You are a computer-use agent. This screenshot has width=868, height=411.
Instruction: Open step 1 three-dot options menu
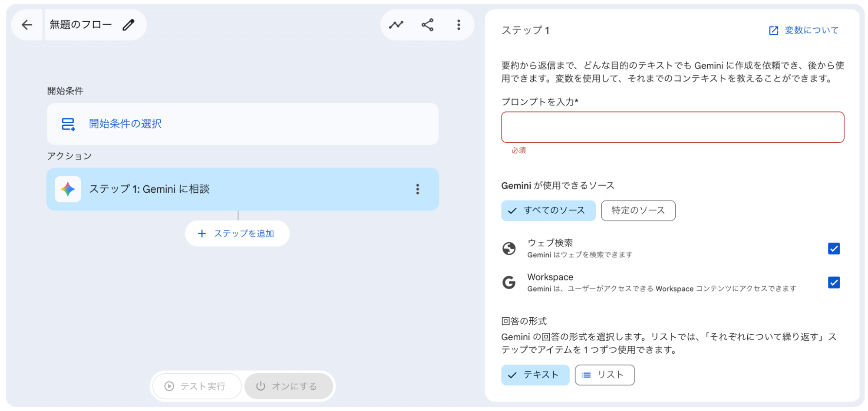[417, 189]
